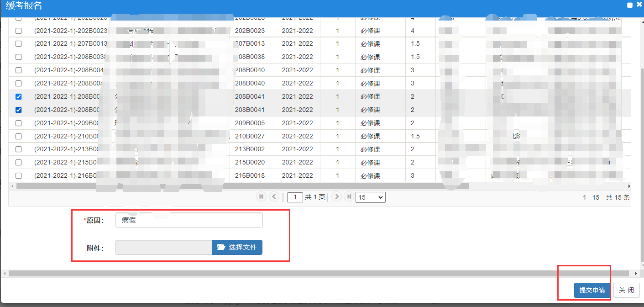Viewport: 644px width, 307px height.
Task: Click the 附件 attachment file path field
Action: click(x=163, y=248)
